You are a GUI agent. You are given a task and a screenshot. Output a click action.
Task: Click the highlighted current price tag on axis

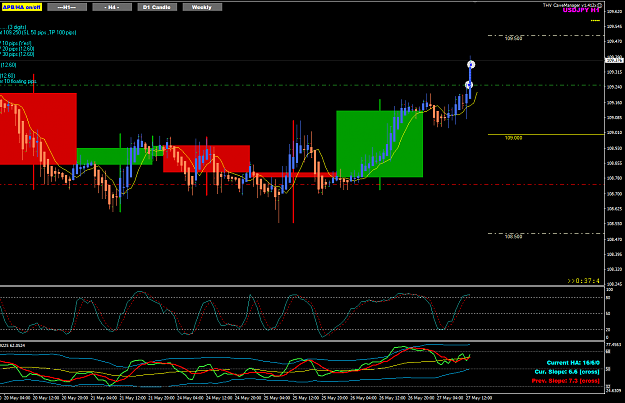coord(614,61)
